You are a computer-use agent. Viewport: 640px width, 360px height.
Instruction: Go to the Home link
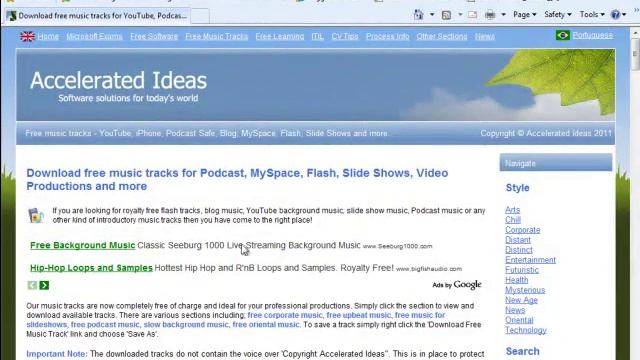pos(48,36)
